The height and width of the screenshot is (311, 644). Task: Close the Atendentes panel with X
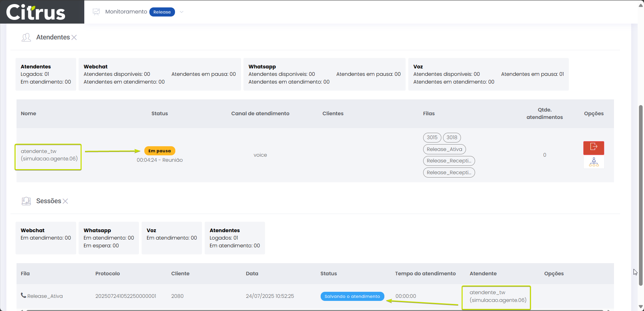coord(74,37)
